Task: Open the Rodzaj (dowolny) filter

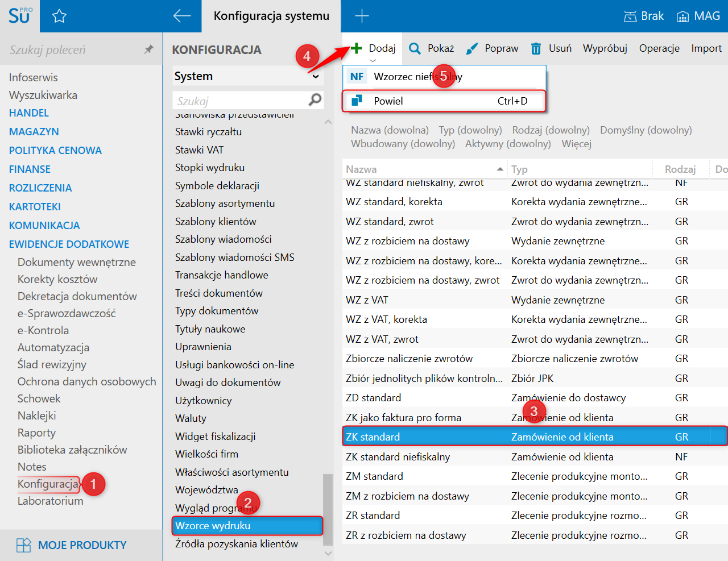Action: [x=551, y=130]
